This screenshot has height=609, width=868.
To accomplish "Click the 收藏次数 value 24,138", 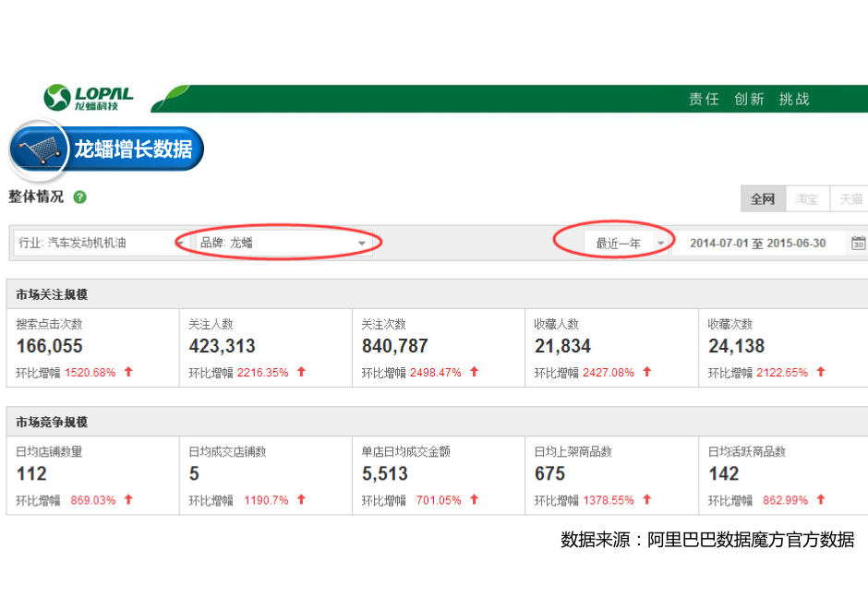I will pyautogui.click(x=736, y=346).
